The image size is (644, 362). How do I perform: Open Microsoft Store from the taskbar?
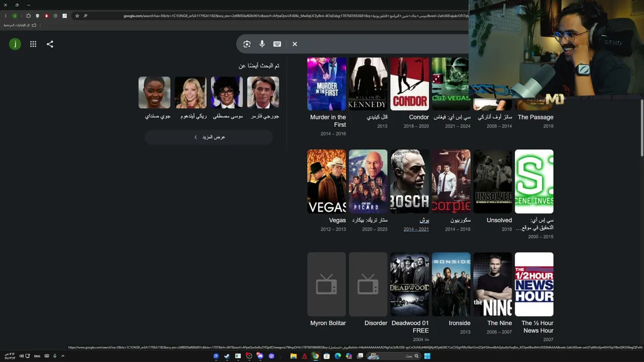327,356
